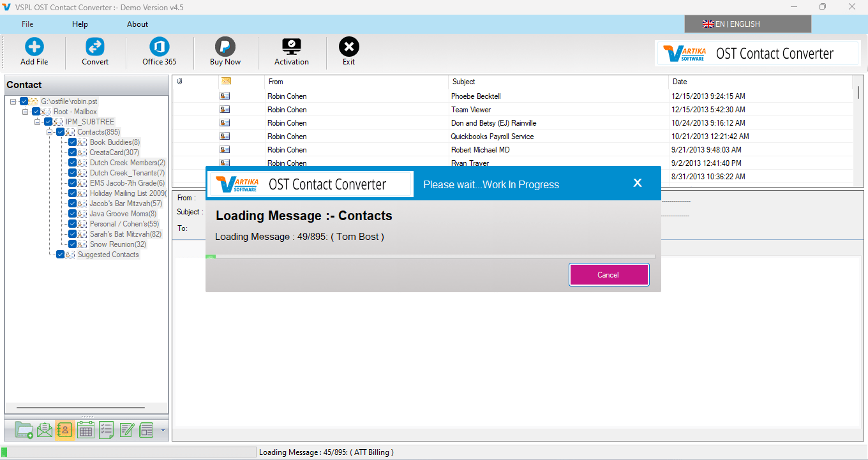Click the date 12/15/2013 9:24:15 AM
The image size is (868, 460).
[708, 96]
